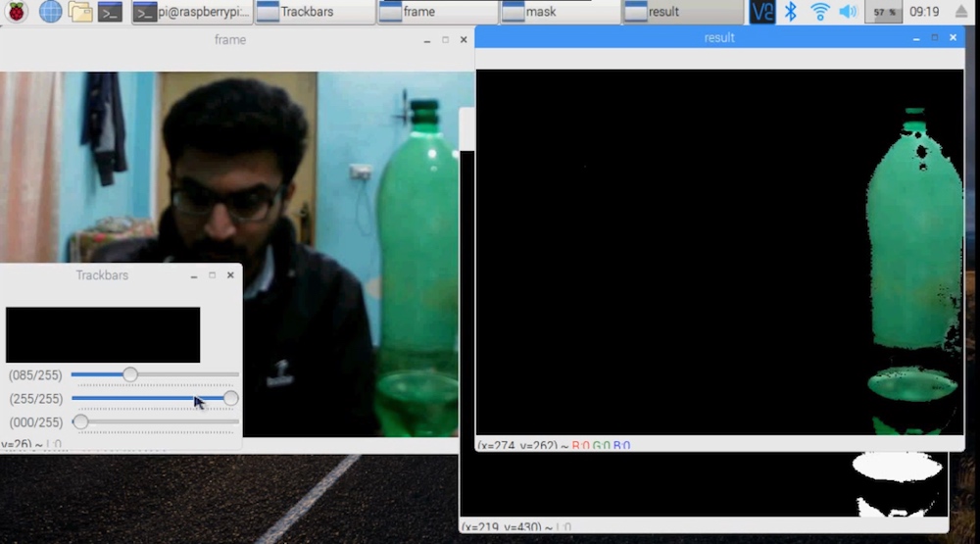Open the VNC server tray icon
Screen dimensions: 980x544
(x=761, y=11)
